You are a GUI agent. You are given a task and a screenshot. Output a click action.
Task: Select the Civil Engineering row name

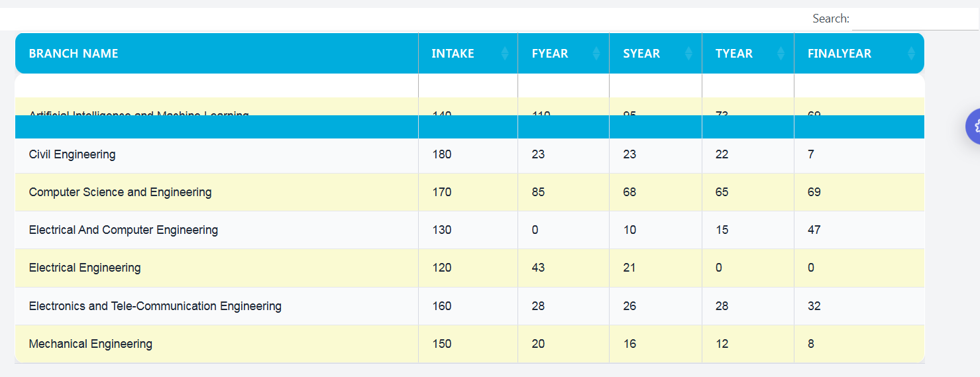point(72,154)
